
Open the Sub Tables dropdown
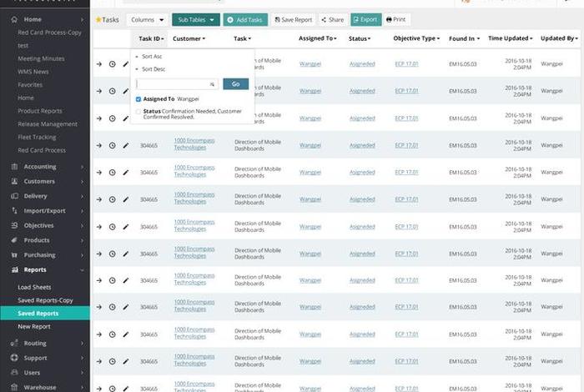point(195,19)
